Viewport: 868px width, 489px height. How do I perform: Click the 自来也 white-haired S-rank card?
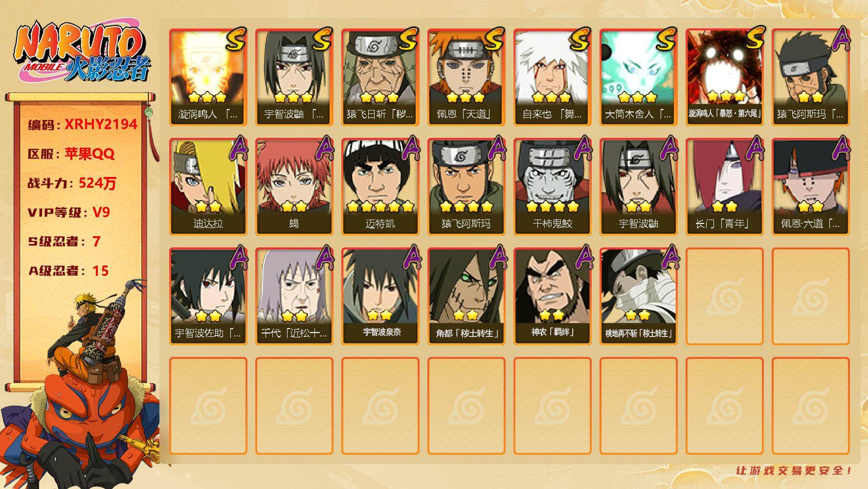552,77
